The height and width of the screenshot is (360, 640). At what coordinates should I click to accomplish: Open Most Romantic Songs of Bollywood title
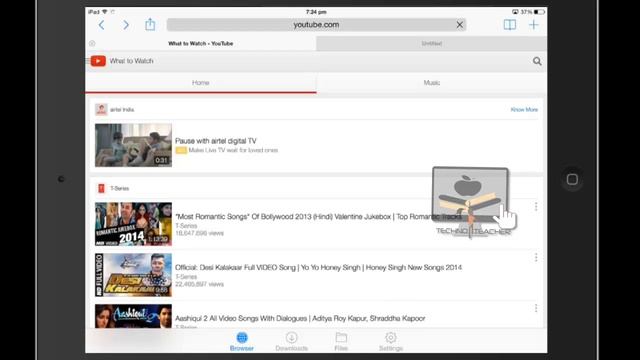click(318, 217)
